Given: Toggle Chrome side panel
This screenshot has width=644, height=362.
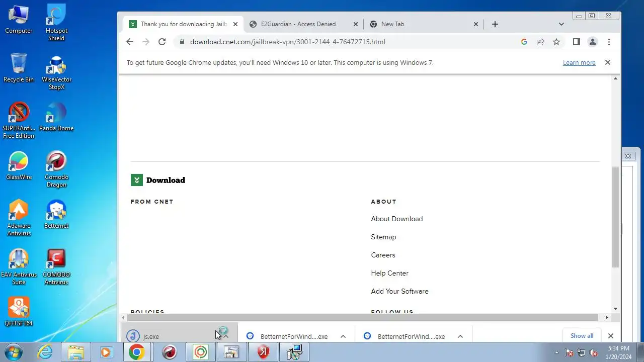Looking at the screenshot, I should tap(577, 42).
